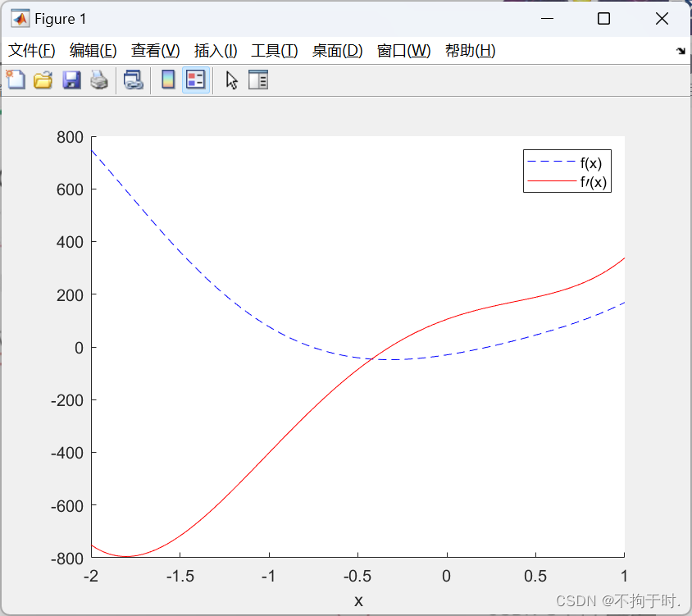Print the figure using the printer icon
Viewport: 692px width, 616px height.
point(99,80)
